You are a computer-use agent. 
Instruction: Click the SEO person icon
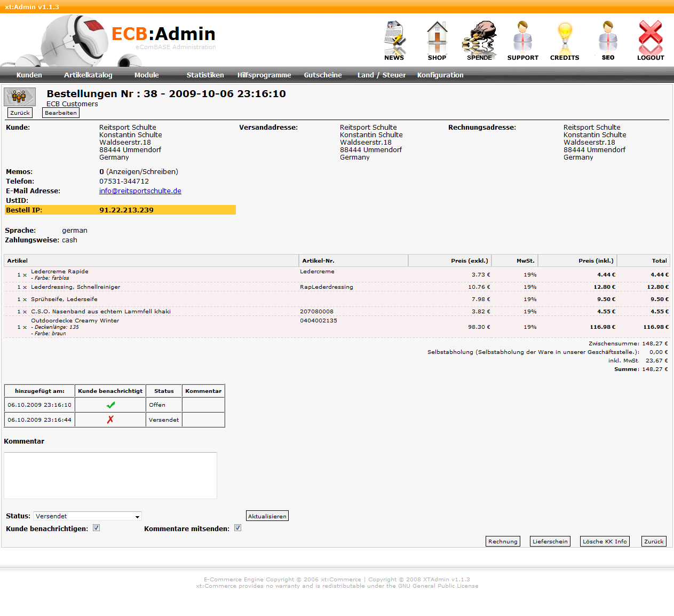[608, 37]
